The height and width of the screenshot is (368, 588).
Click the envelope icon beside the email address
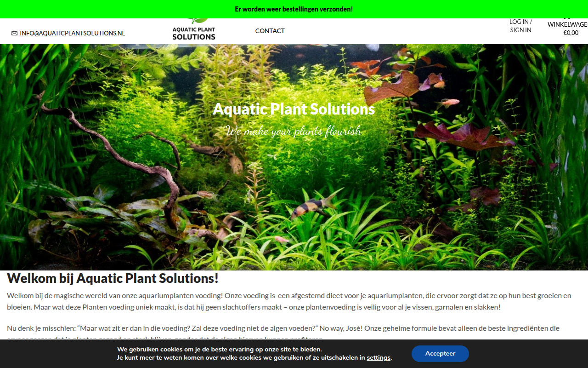coord(14,33)
